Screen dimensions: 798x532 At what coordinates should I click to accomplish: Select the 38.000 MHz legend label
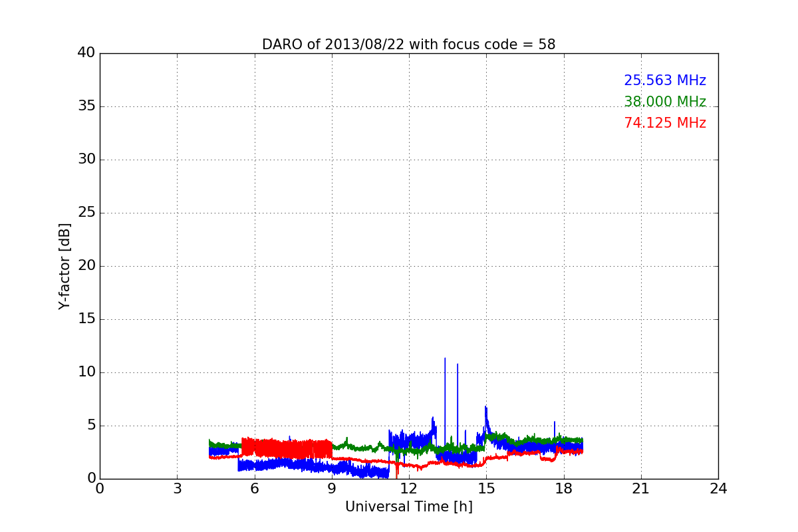pyautogui.click(x=665, y=102)
